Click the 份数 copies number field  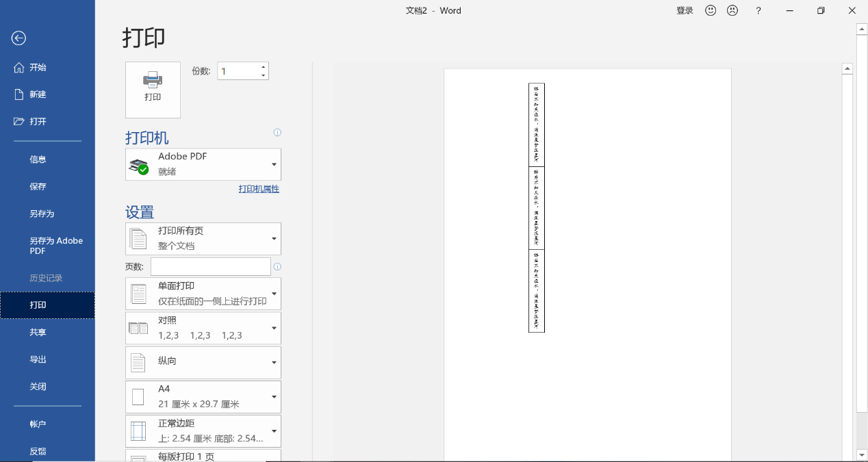coord(238,71)
